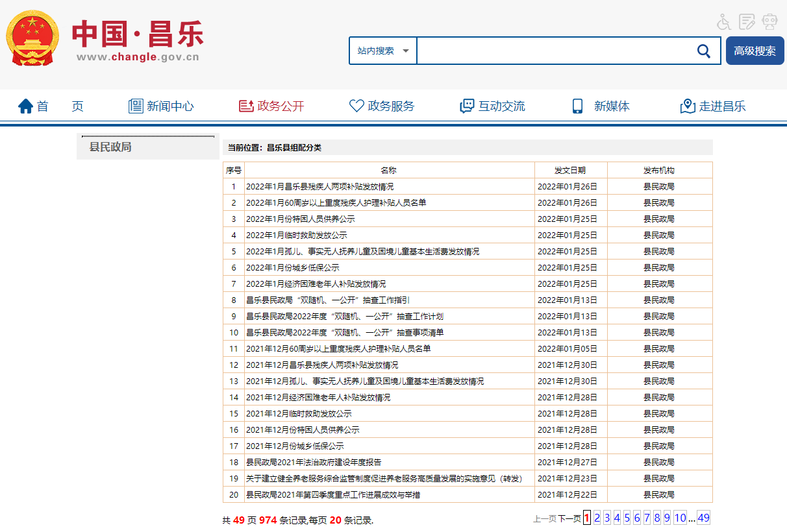
Task: Expand the 站内搜索 dropdown
Action: (x=383, y=51)
